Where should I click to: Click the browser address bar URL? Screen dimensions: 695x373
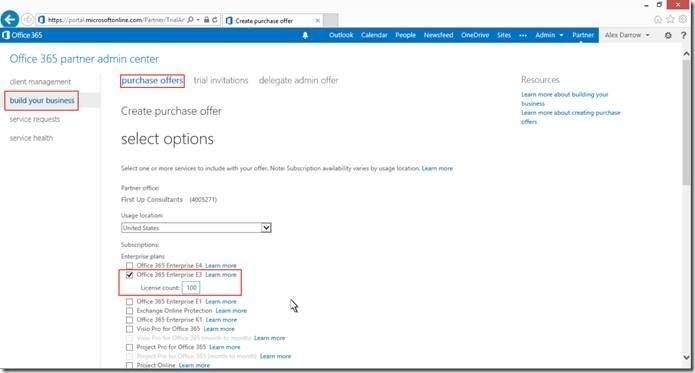pos(116,20)
